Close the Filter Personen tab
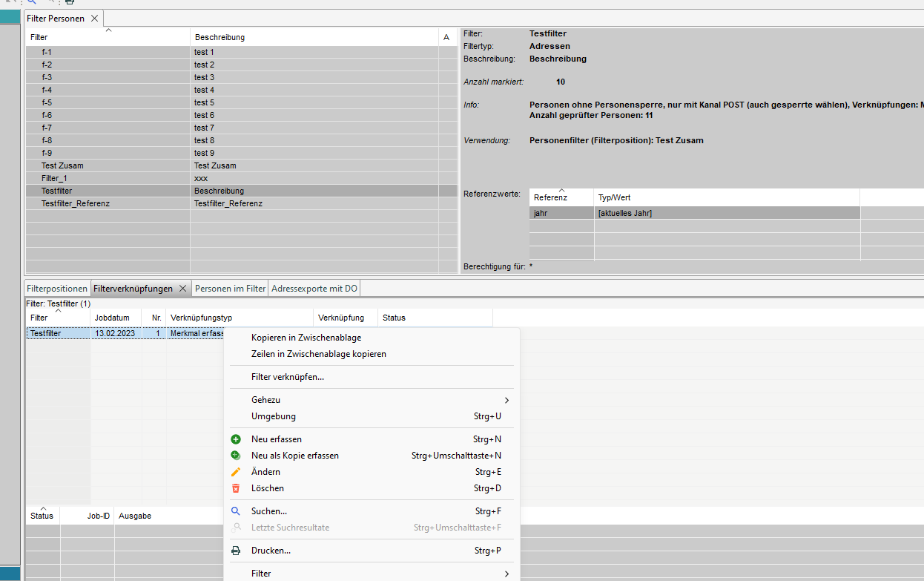The image size is (924, 581). click(94, 19)
